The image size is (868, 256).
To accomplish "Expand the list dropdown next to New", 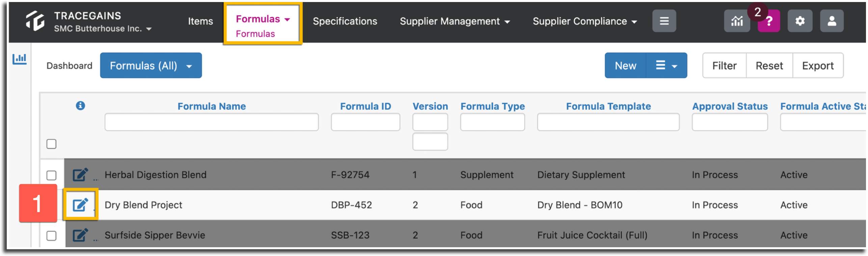I will click(x=666, y=65).
